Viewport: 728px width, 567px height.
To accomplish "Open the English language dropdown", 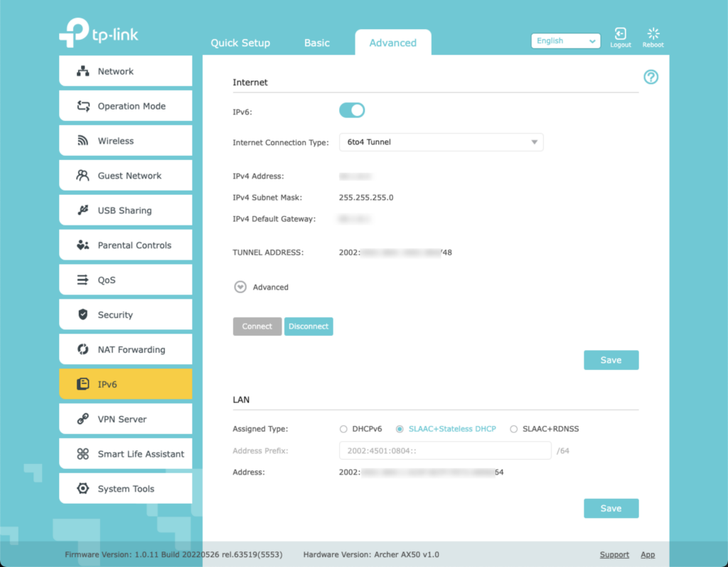I will point(566,41).
